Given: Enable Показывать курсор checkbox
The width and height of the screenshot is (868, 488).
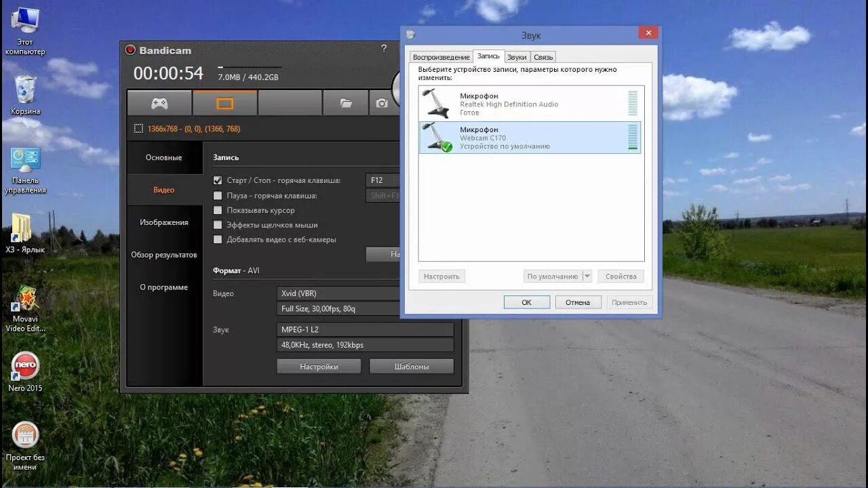Looking at the screenshot, I should point(218,210).
